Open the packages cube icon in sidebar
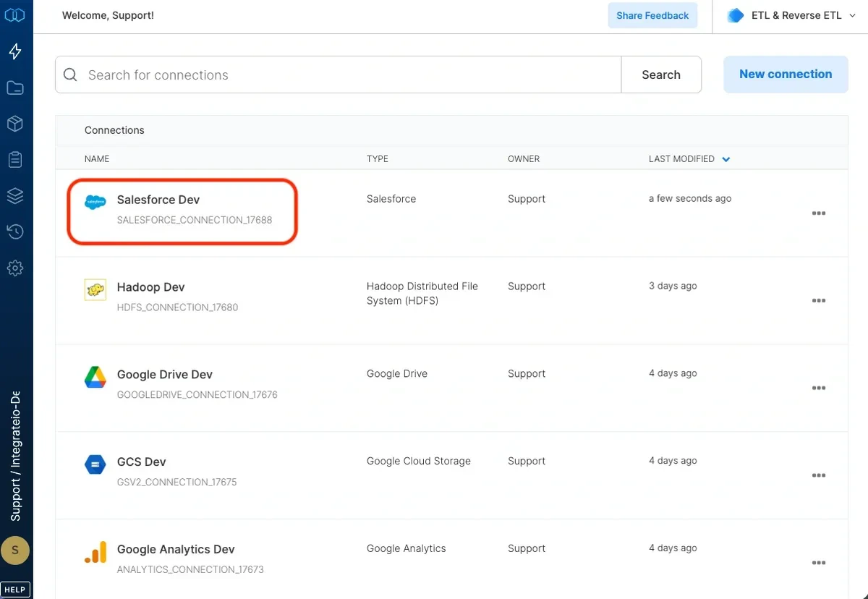 (15, 123)
